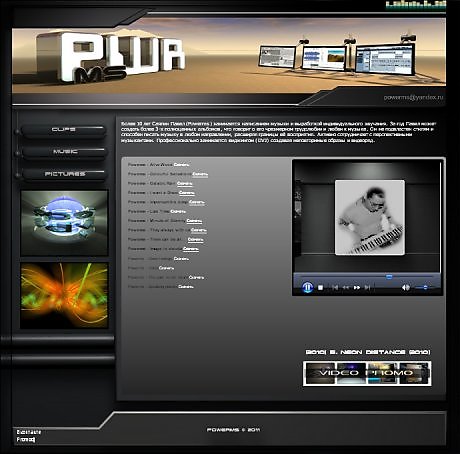This screenshot has height=454, width=460.
Task: Rewind the media player
Action: tap(346, 287)
